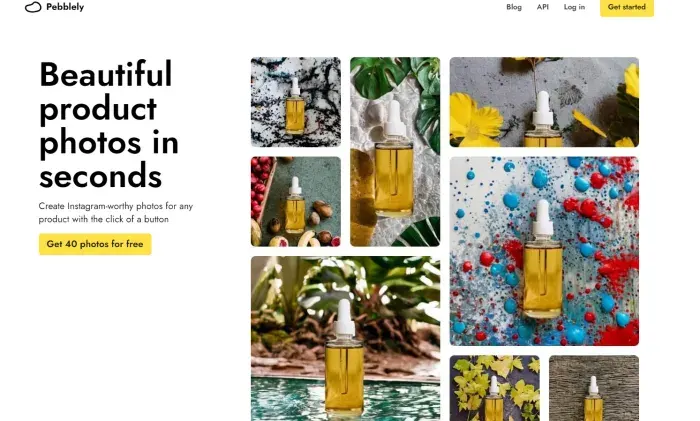View the yellow flowers bottle photo

544,102
